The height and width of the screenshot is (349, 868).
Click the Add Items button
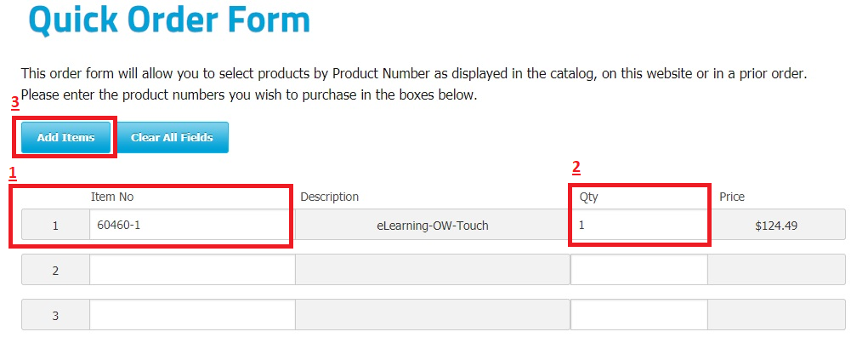pos(65,137)
